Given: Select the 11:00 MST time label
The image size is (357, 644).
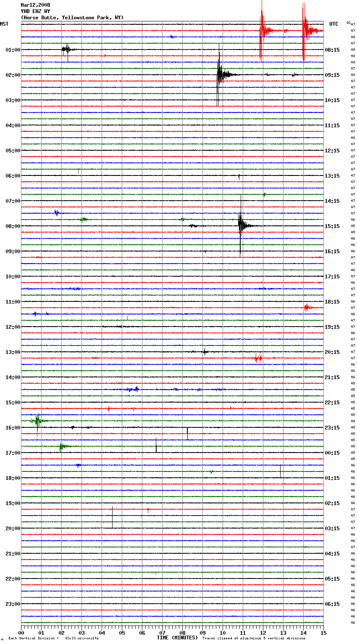Looking at the screenshot, I should pos(13,302).
